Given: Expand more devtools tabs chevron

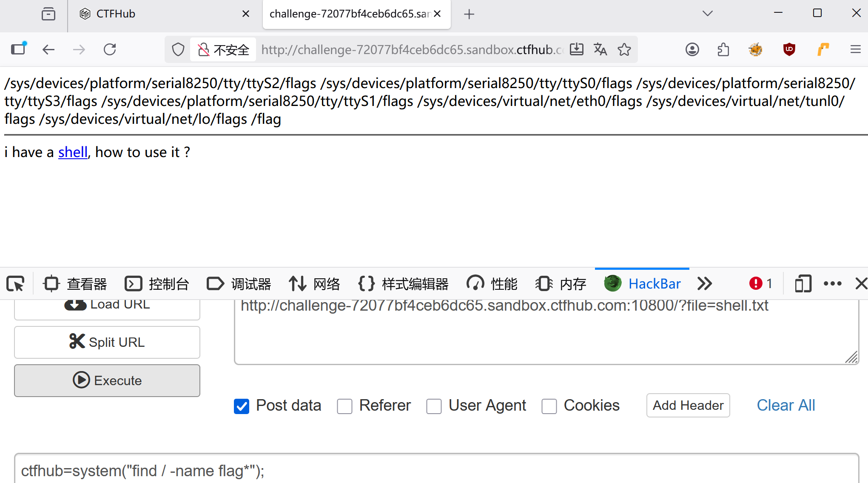Looking at the screenshot, I should (705, 284).
